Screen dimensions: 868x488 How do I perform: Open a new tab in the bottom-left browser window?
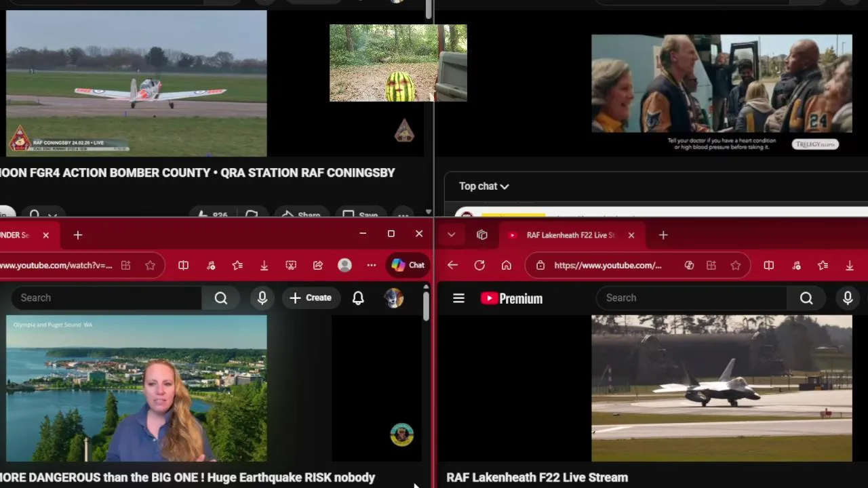coord(78,235)
